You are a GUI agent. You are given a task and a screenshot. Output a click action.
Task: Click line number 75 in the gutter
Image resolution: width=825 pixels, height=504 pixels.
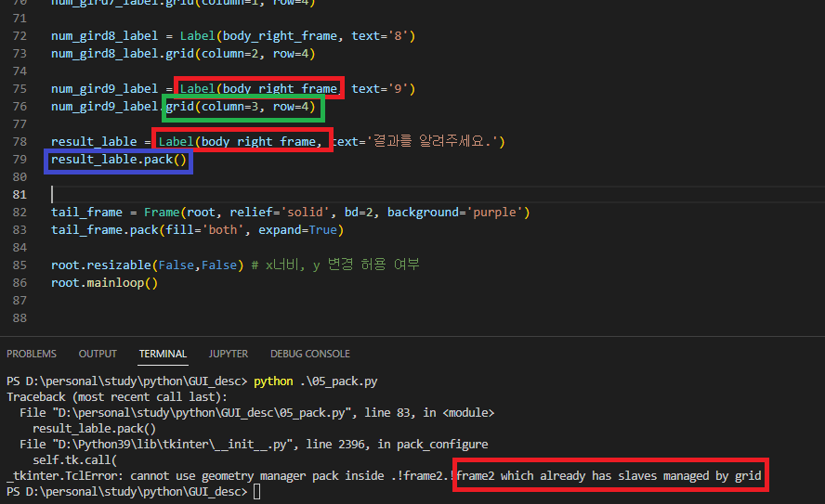[x=20, y=89]
